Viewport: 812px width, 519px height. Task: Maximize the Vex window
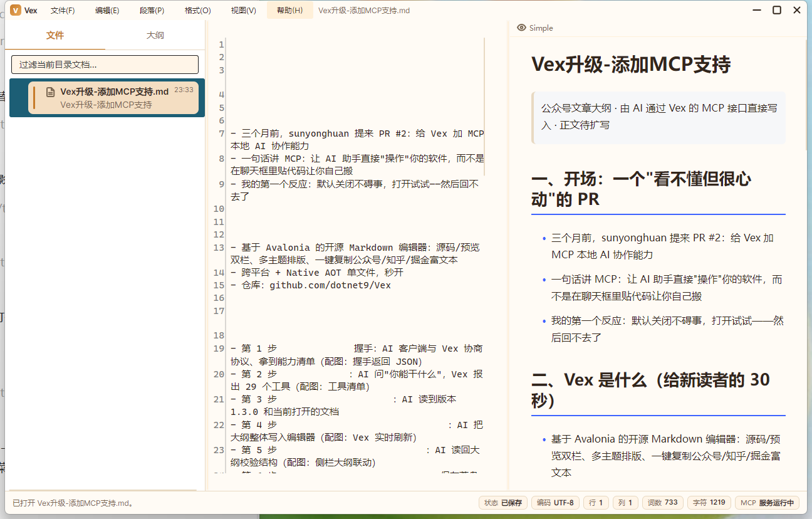(x=777, y=10)
